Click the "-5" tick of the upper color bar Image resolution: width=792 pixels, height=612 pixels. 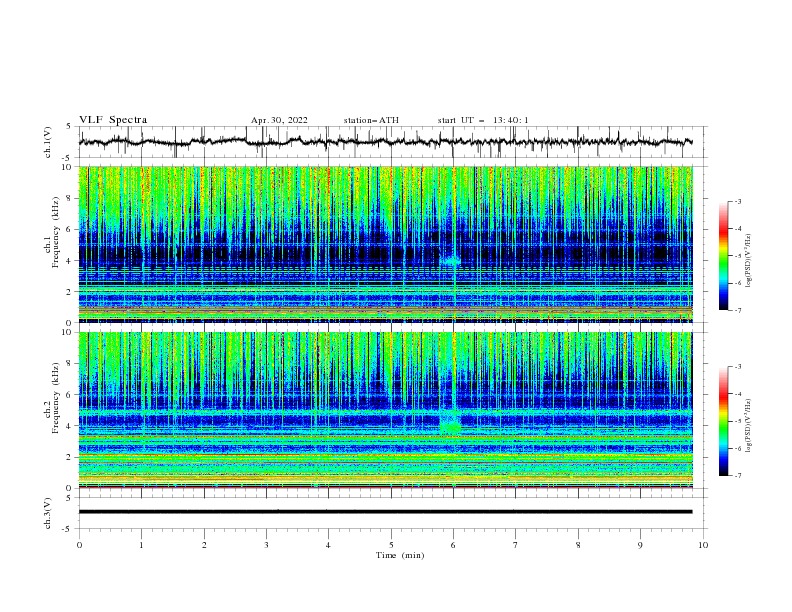coord(738,256)
